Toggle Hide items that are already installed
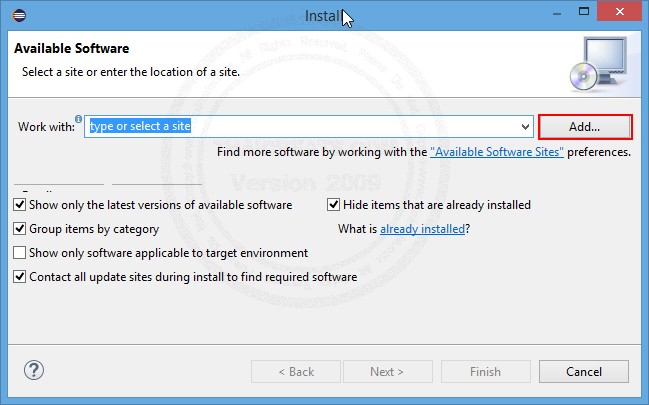The width and height of the screenshot is (649, 405). tap(333, 205)
